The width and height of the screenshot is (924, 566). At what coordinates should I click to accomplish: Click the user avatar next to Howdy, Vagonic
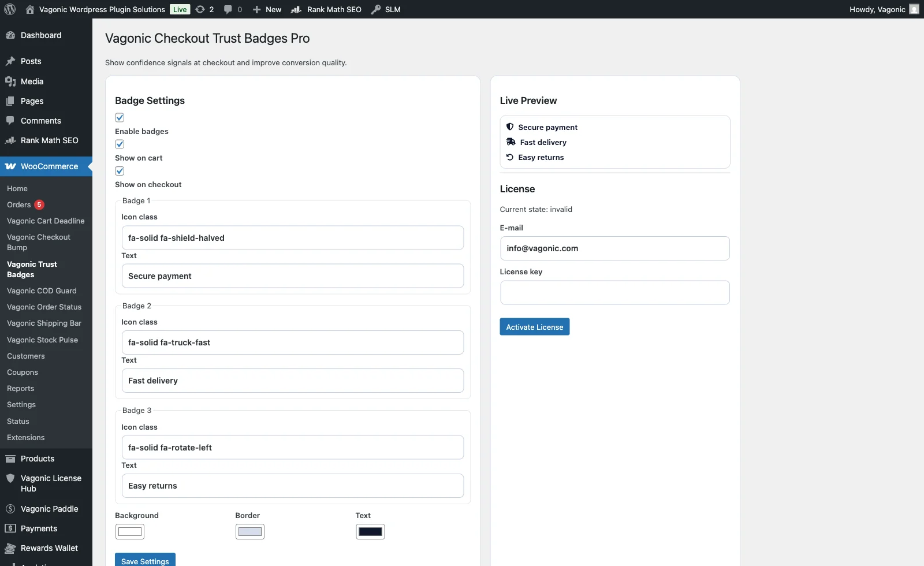[914, 9]
